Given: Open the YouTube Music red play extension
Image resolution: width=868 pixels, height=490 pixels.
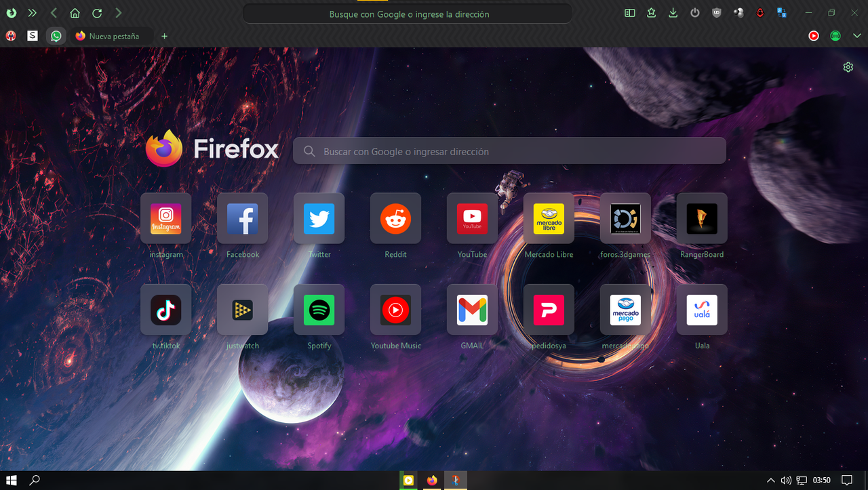Looking at the screenshot, I should 814,36.
